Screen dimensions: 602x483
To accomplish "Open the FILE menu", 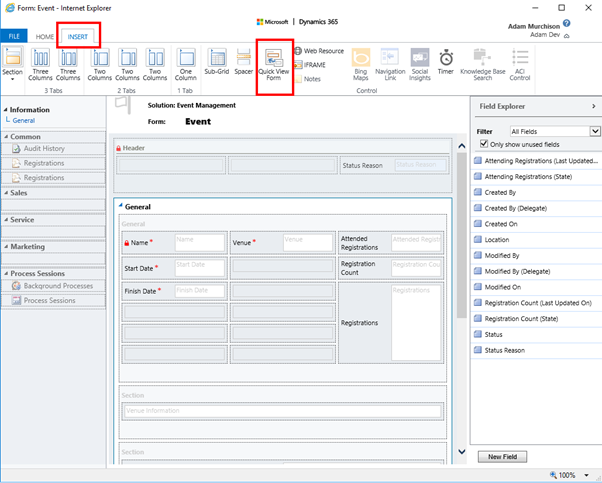I will pyautogui.click(x=14, y=36).
